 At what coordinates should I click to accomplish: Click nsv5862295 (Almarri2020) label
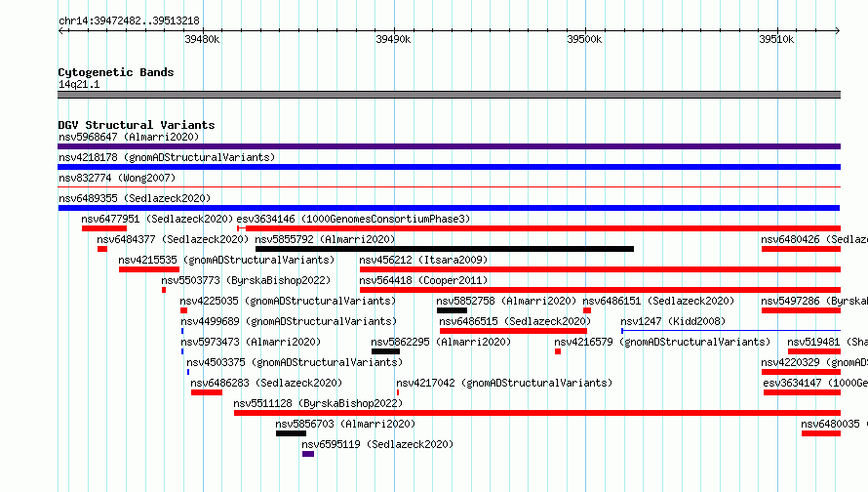441,342
